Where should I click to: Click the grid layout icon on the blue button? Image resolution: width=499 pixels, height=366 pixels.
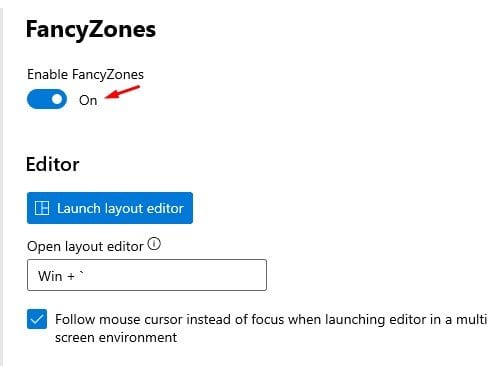[x=42, y=208]
